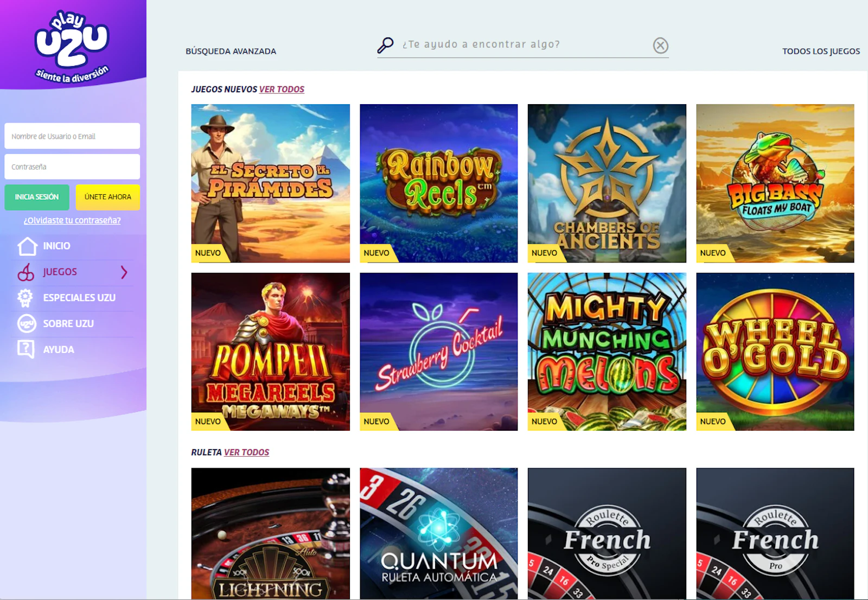Expand the Juegos submenu arrow
This screenshot has width=868, height=600.
[124, 272]
